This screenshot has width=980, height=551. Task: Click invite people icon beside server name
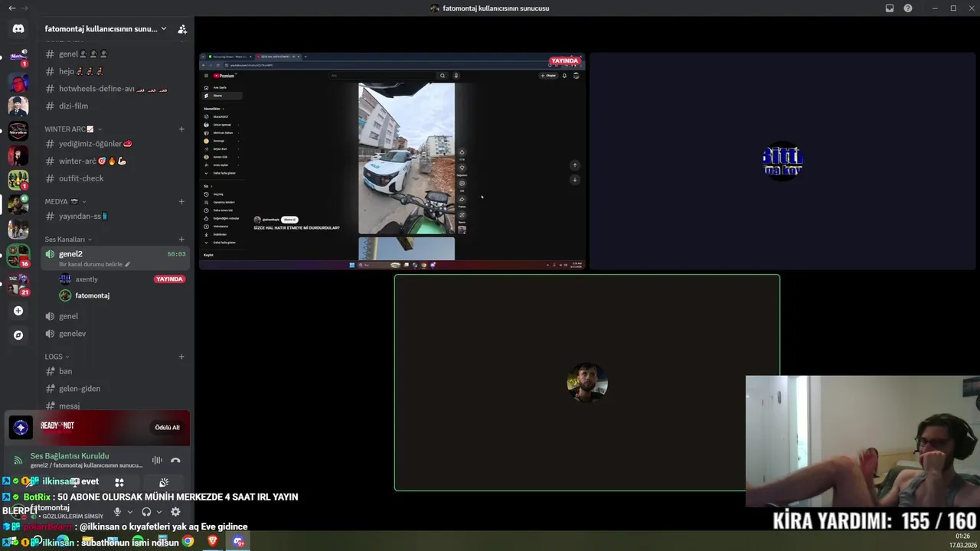coord(182,29)
